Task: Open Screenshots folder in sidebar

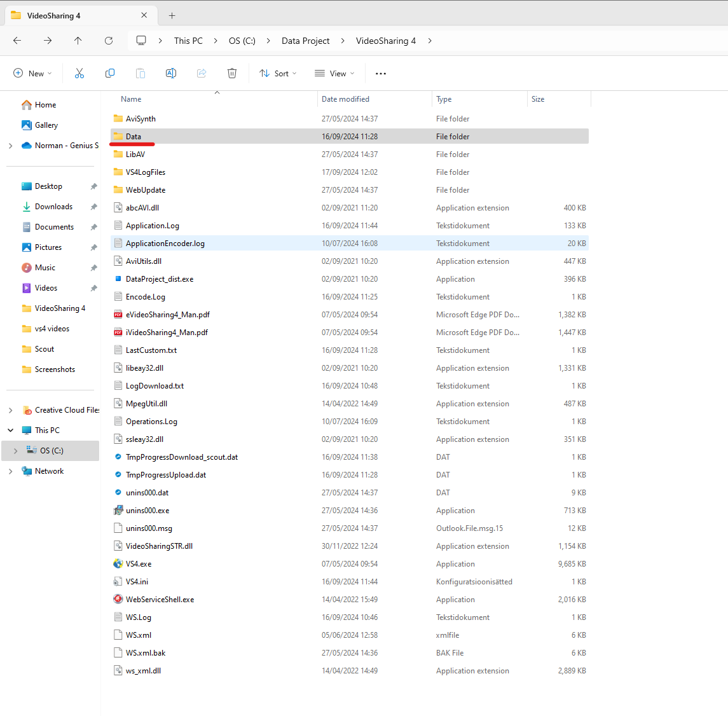Action: pos(54,369)
